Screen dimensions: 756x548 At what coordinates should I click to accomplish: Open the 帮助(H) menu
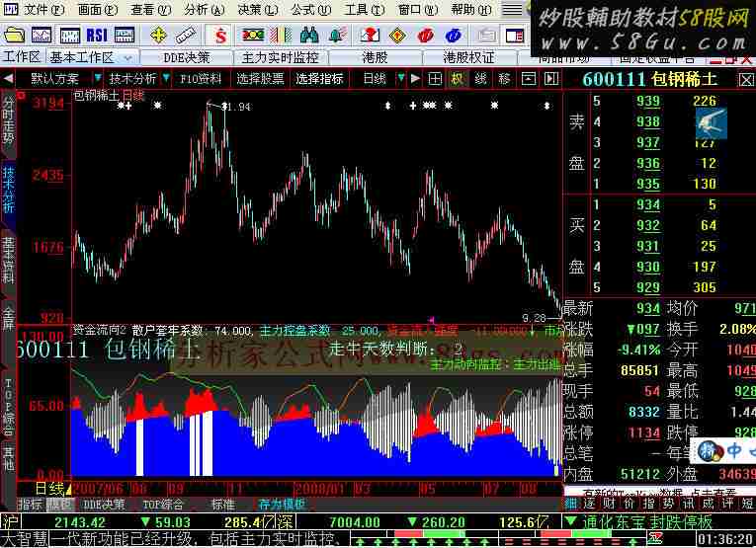tap(471, 10)
